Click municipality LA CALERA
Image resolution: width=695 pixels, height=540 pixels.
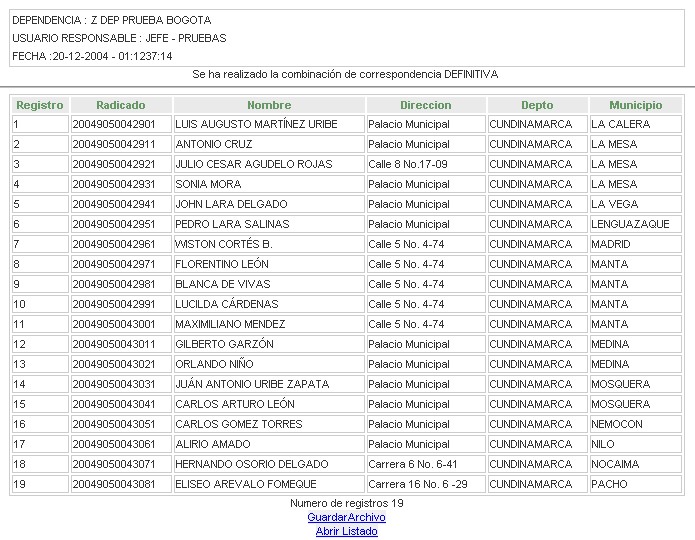click(621, 124)
